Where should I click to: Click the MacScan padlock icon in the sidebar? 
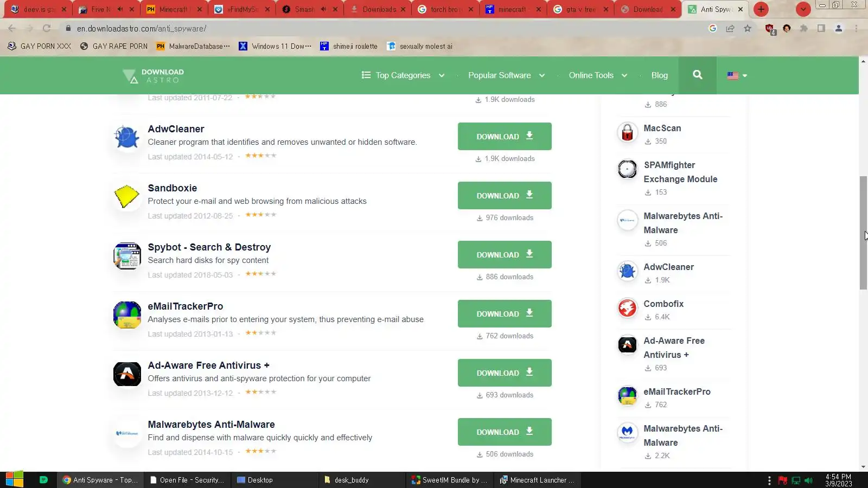coord(627,132)
